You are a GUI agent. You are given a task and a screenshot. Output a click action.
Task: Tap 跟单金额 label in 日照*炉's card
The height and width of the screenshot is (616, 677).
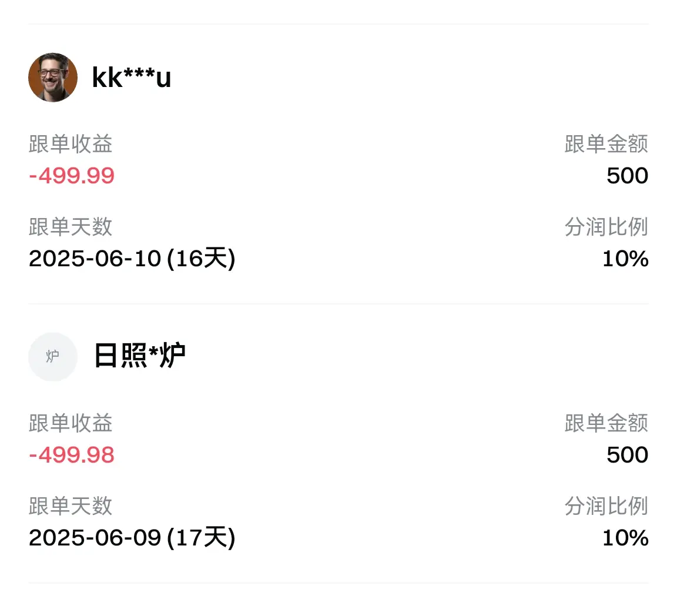(606, 423)
